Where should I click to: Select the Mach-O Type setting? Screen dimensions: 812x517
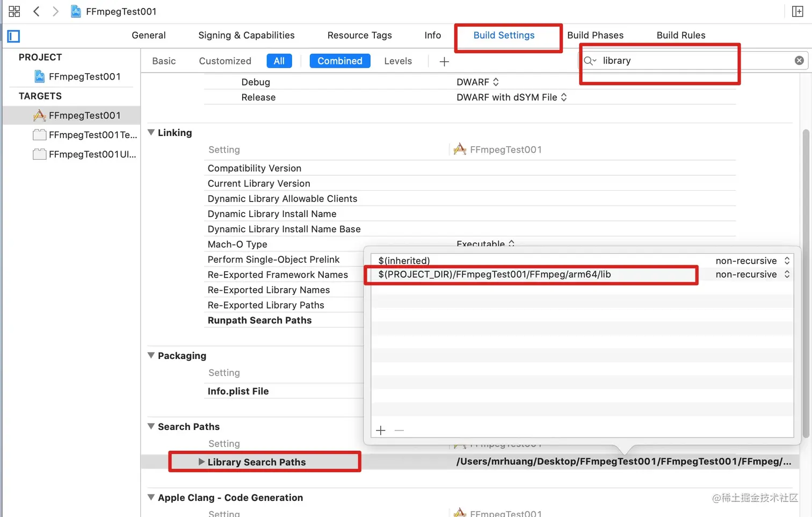click(237, 244)
